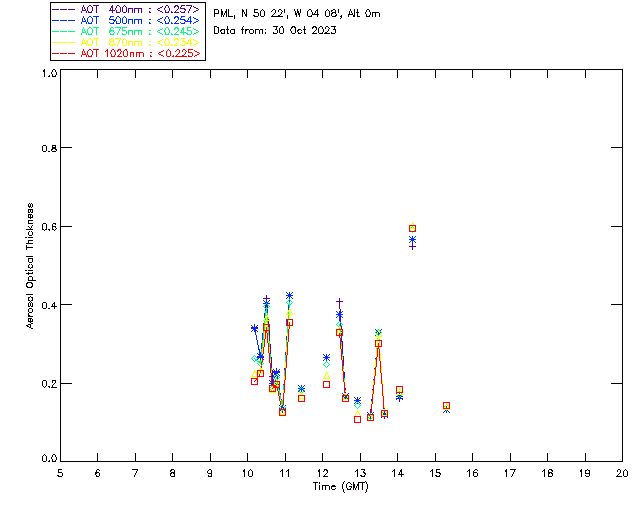640x512 pixels.
Task: Click the x-axis tick label 16
Action: [473, 474]
